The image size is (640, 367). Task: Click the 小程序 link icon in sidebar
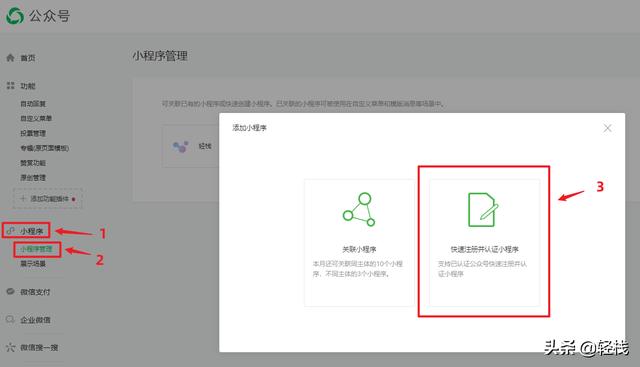click(11, 231)
